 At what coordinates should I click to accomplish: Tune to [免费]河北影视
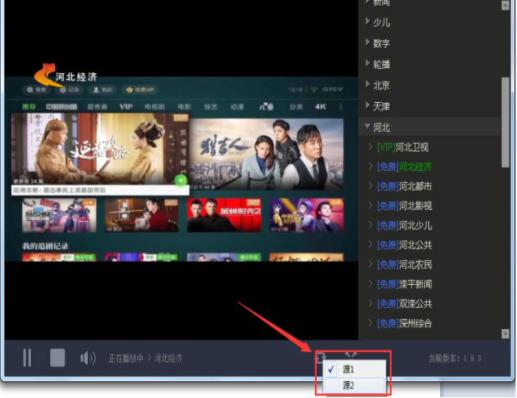click(404, 206)
